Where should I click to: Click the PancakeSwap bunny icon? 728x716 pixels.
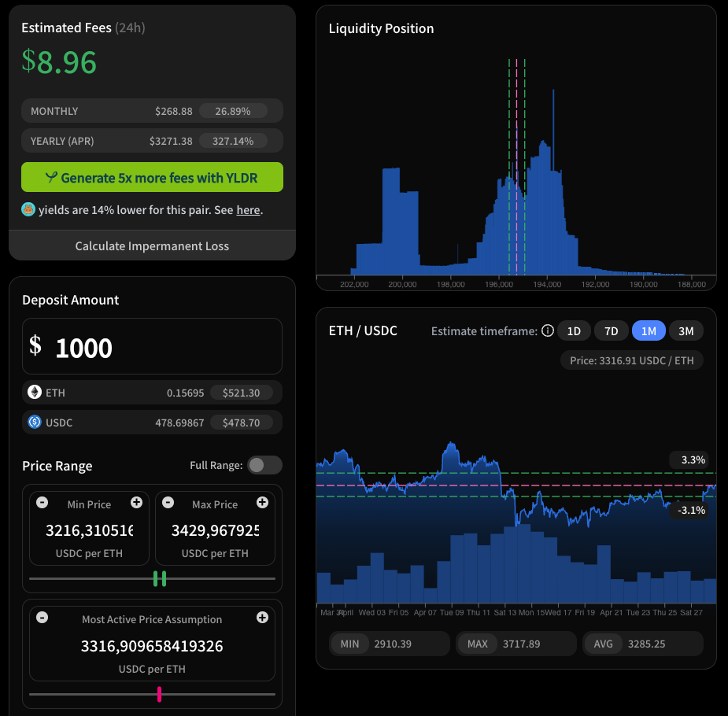click(x=28, y=210)
